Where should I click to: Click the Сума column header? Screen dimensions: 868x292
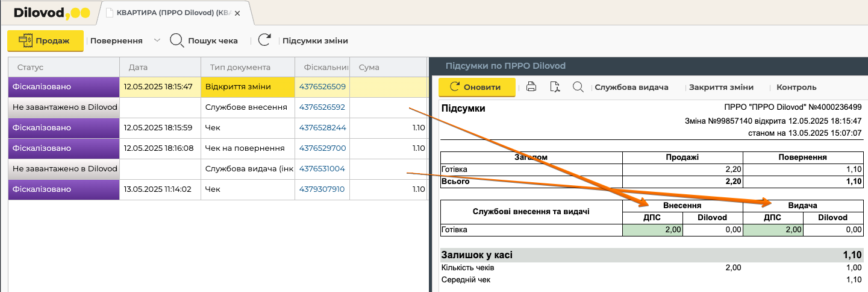[389, 67]
